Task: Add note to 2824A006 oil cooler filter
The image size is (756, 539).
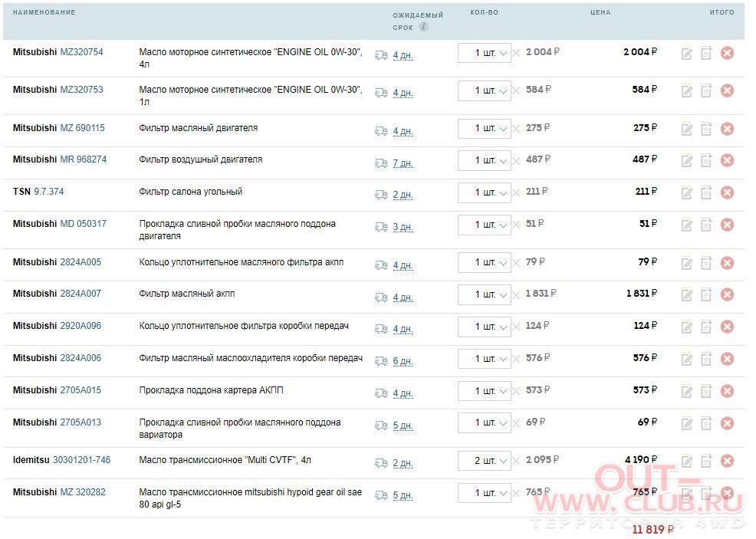Action: pos(706,359)
